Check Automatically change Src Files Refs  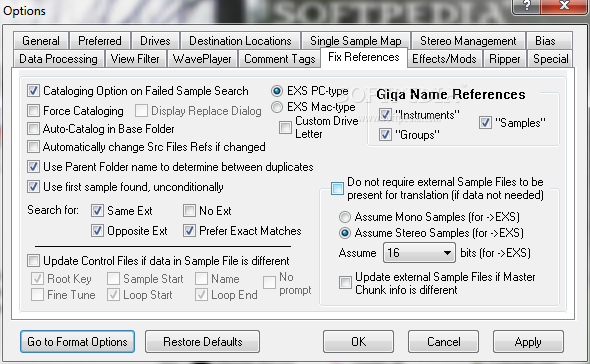coord(33,147)
